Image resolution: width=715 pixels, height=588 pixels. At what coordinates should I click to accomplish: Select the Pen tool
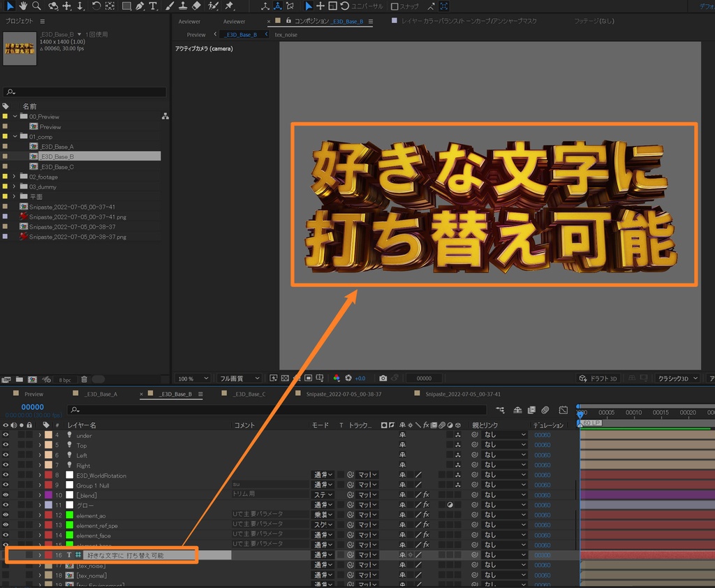[x=139, y=6]
